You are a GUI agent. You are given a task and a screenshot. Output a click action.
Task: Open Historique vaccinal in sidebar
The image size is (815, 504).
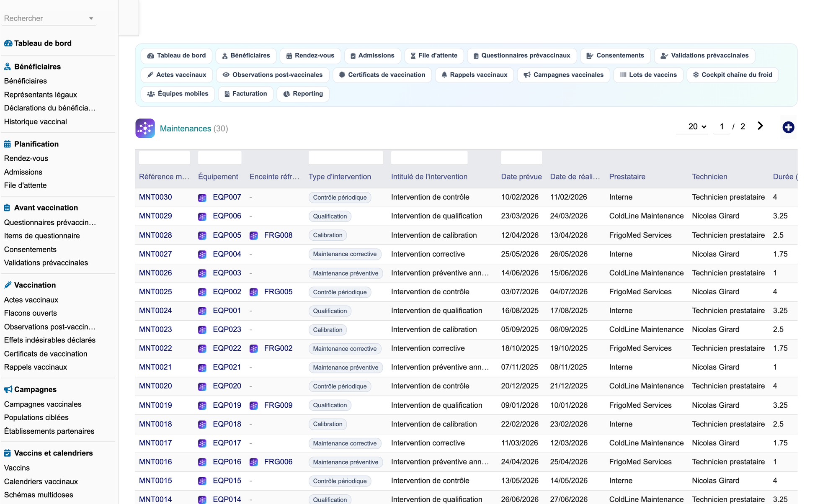(x=36, y=122)
